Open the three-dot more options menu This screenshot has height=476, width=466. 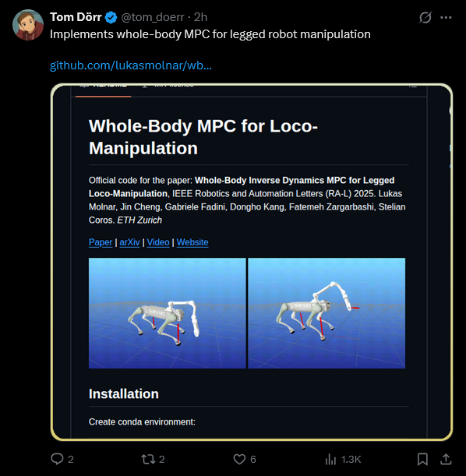point(446,18)
